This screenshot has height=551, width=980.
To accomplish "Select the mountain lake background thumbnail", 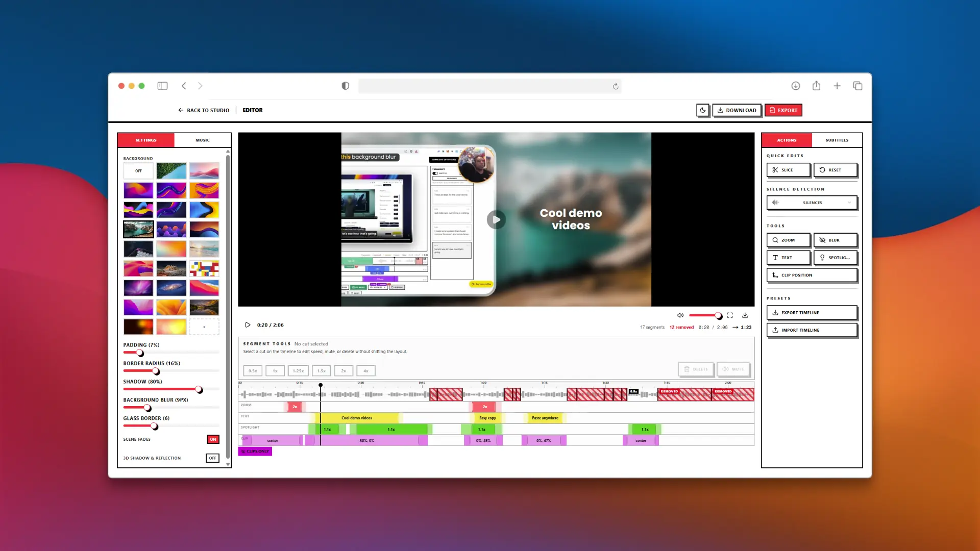I will click(138, 230).
